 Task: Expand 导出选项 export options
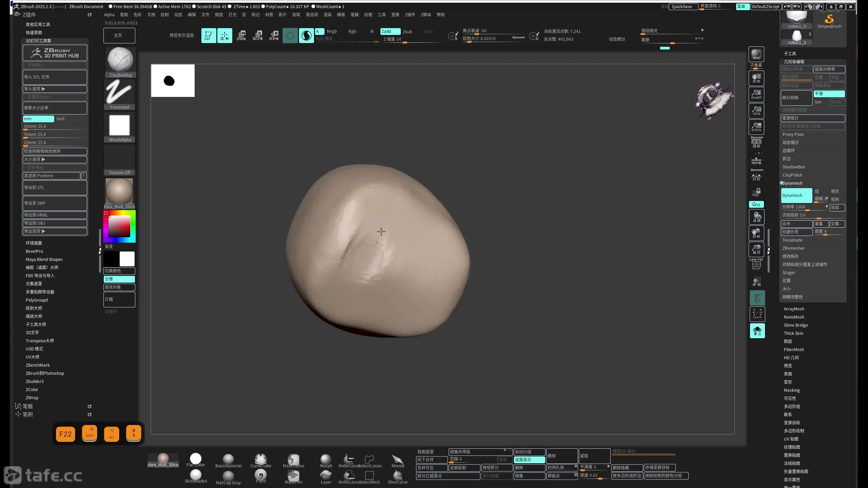click(x=55, y=231)
